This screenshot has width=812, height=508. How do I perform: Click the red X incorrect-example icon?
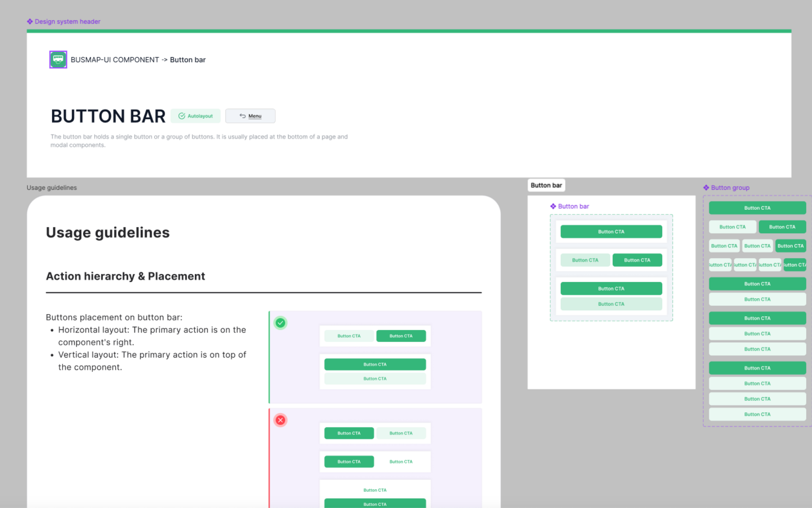(280, 420)
